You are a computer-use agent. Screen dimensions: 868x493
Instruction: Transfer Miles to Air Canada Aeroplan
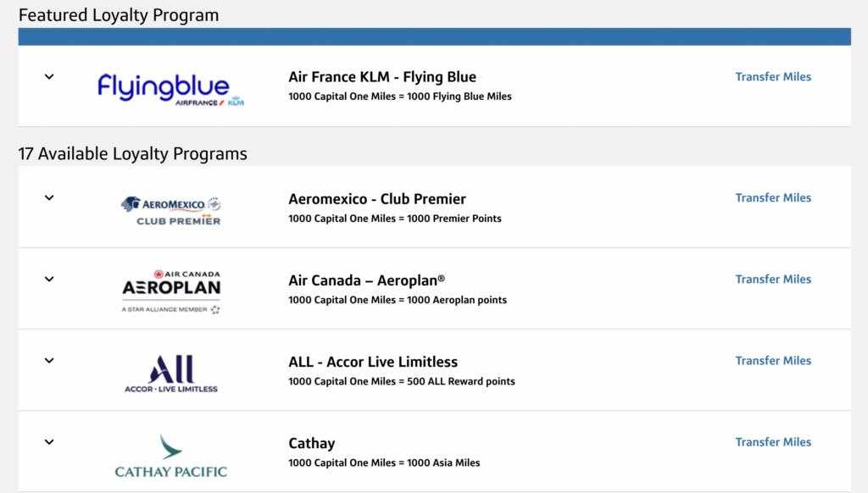tap(773, 279)
